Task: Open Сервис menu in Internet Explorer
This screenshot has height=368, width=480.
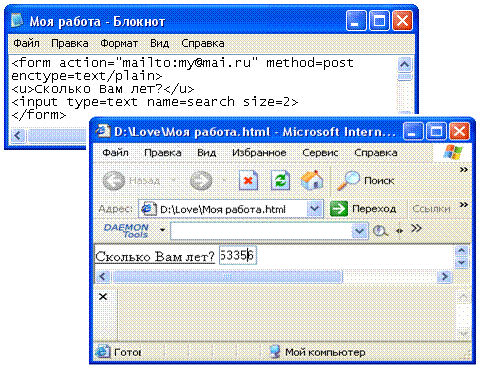Action: [320, 153]
